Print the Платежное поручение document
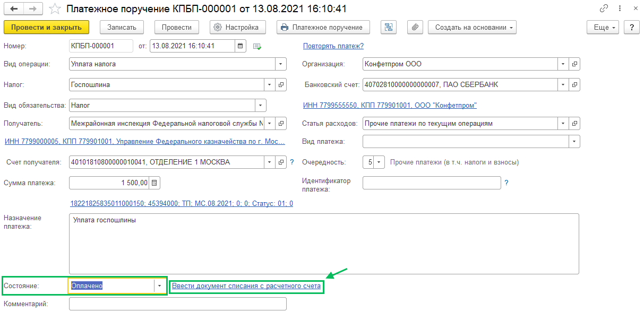The image size is (644, 320). (x=323, y=28)
